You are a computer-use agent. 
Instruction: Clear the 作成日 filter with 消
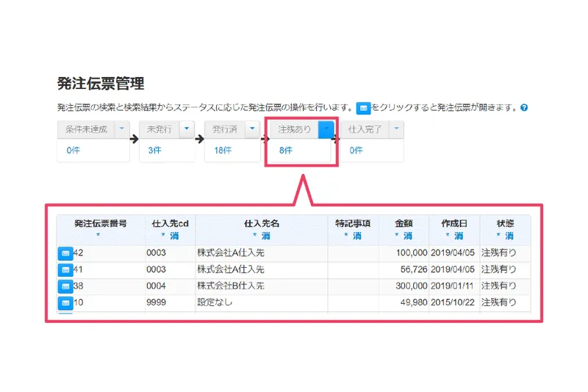459,236
